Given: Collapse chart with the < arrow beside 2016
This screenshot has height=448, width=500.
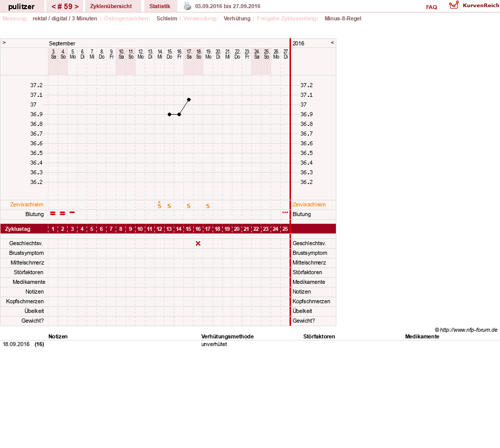Looking at the screenshot, I should click(x=332, y=42).
